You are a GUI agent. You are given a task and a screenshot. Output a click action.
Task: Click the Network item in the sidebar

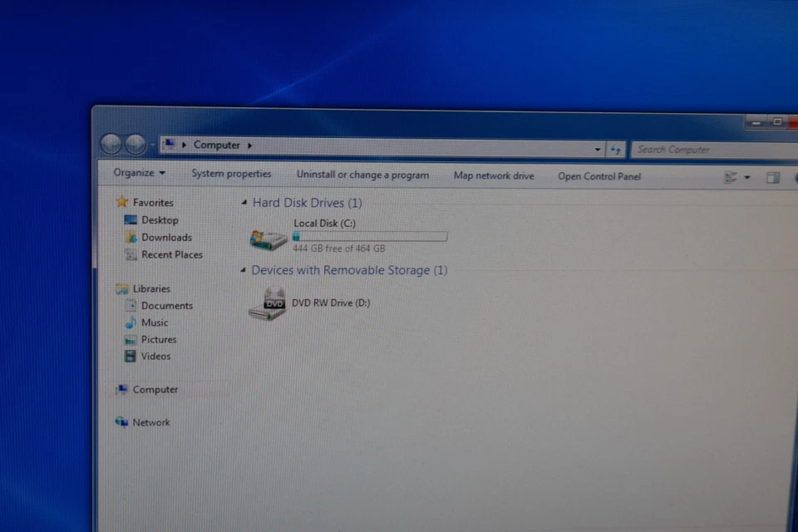coord(151,422)
